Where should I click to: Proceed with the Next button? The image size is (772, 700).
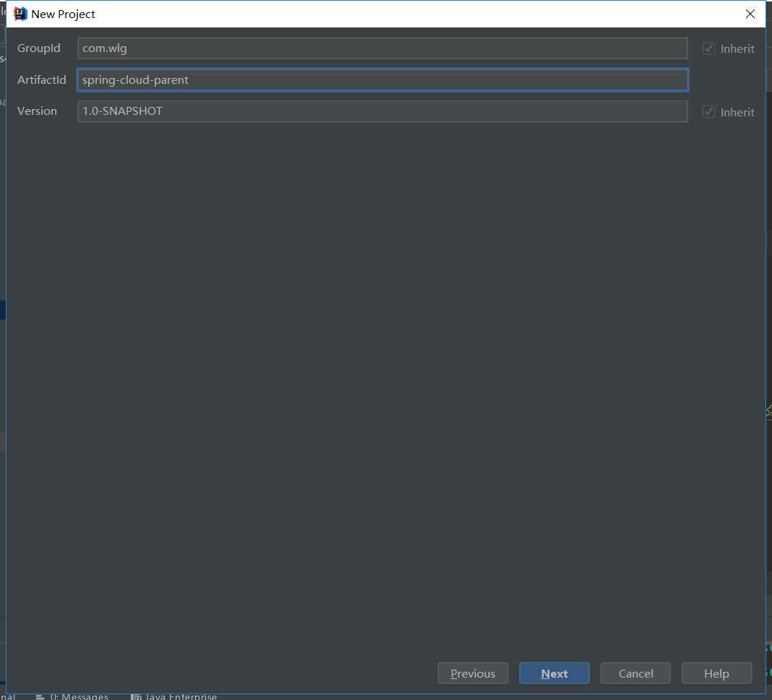554,673
